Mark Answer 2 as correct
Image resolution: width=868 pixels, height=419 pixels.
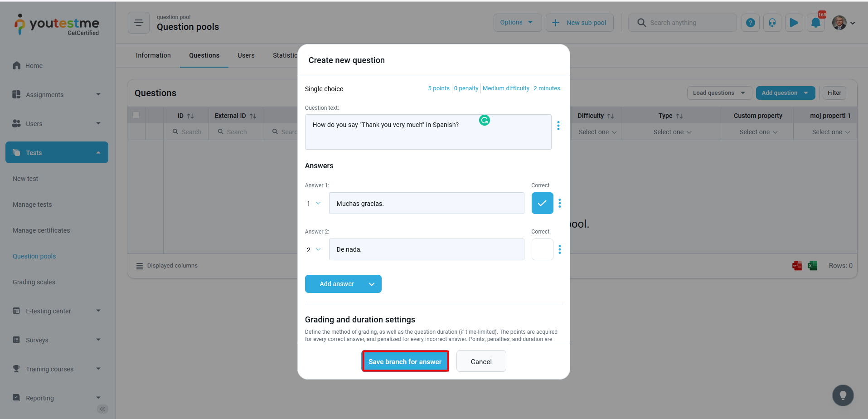point(542,249)
